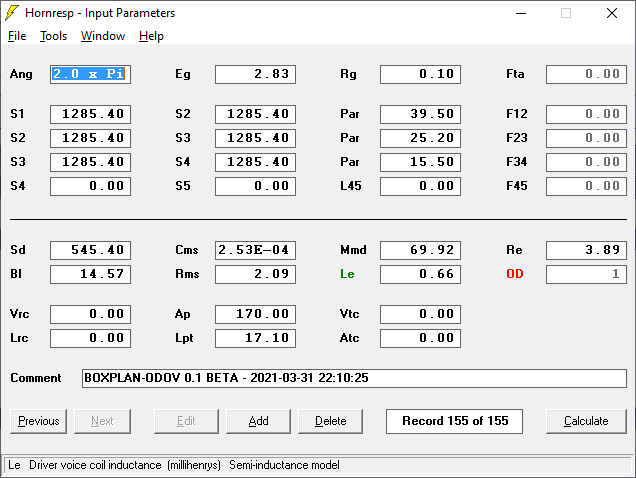This screenshot has height=478, width=636.
Task: Click the Ap field with 170.00
Action: coord(256,314)
